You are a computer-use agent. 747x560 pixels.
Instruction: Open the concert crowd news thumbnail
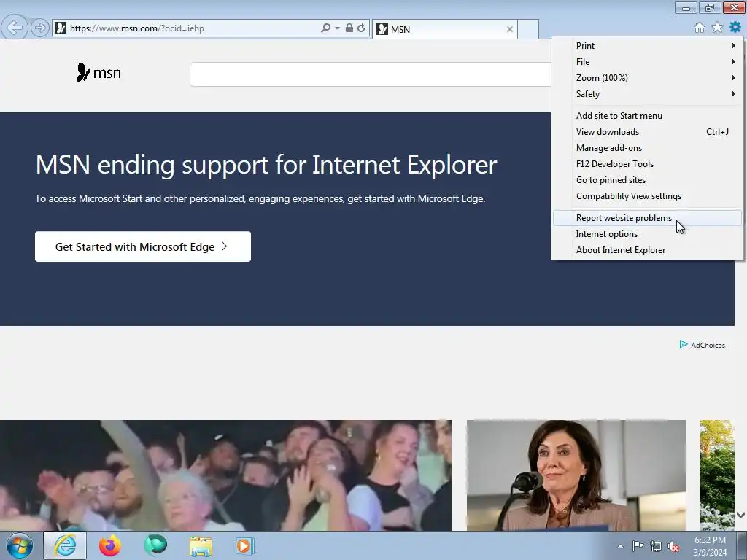(x=225, y=475)
